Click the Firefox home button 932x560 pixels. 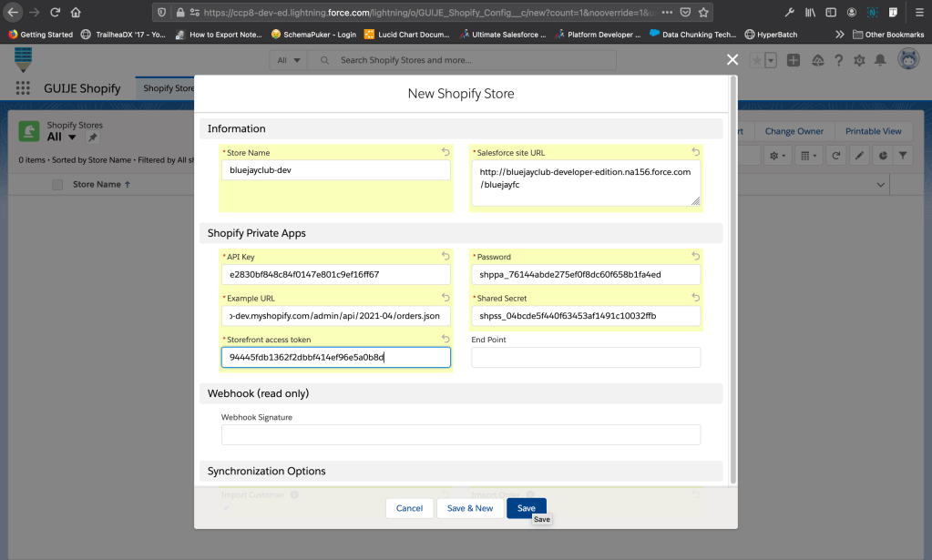[76, 13]
